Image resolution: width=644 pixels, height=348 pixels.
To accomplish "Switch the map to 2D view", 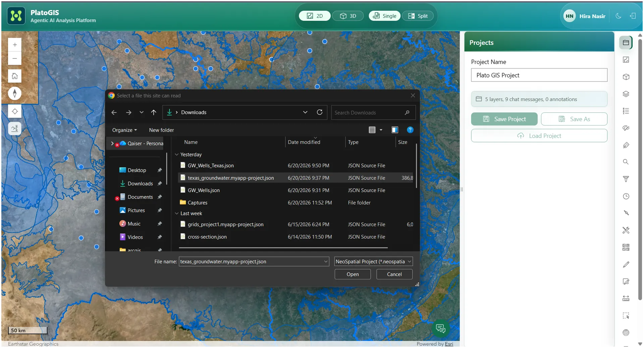I will pos(315,16).
